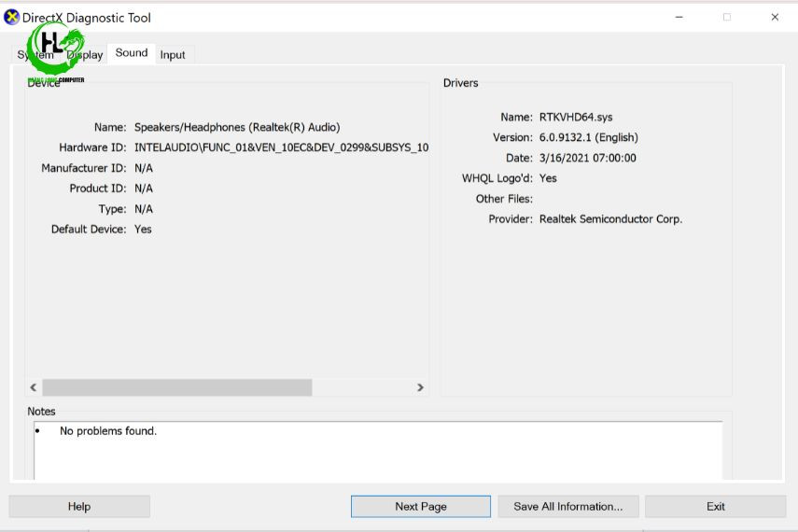
Task: Click the driver name RTKVHD64.sys
Action: click(576, 117)
